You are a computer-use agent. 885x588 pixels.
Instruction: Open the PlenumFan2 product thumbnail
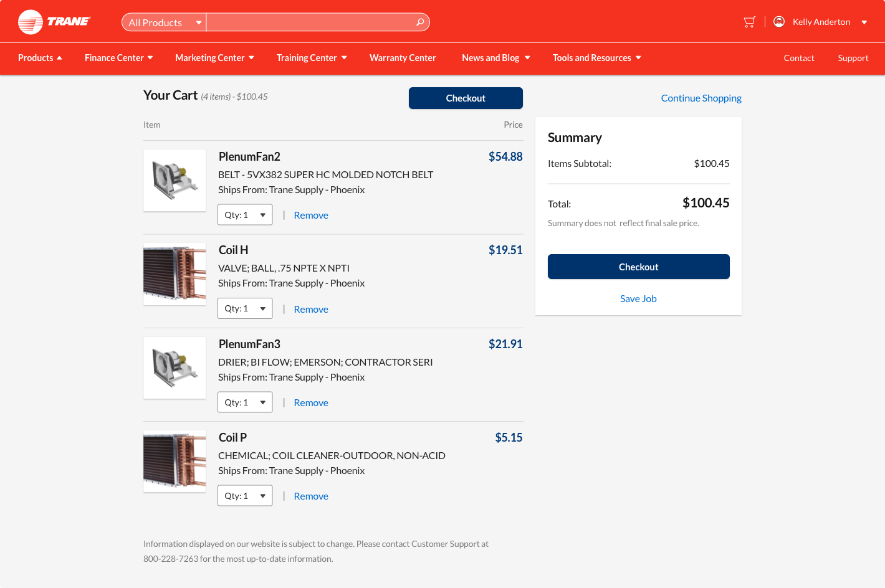[x=175, y=180]
